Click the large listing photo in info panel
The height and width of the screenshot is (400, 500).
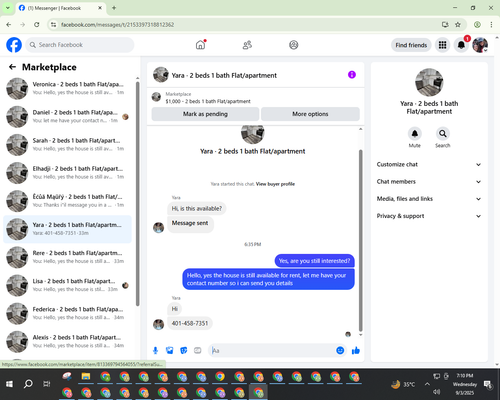pos(429,82)
